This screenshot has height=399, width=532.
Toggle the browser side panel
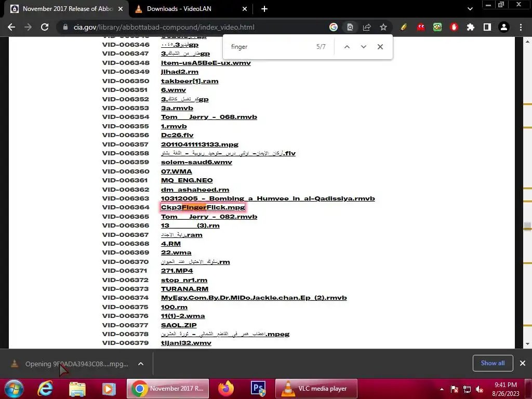coord(487,27)
